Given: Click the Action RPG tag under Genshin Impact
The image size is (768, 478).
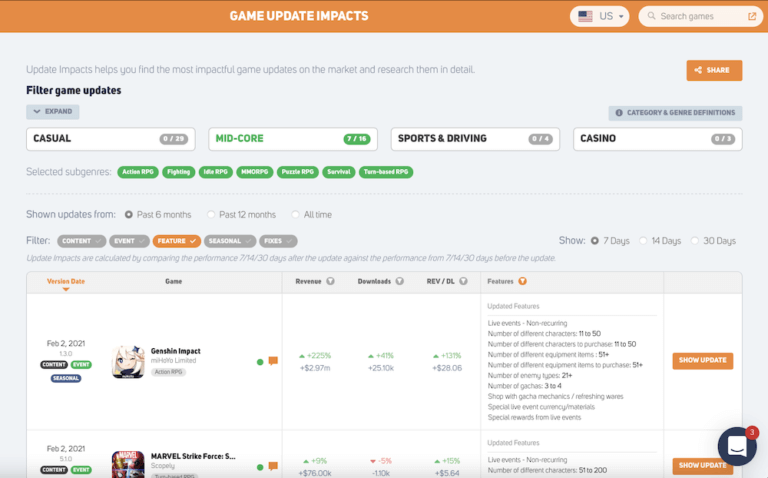Looking at the screenshot, I should [168, 372].
